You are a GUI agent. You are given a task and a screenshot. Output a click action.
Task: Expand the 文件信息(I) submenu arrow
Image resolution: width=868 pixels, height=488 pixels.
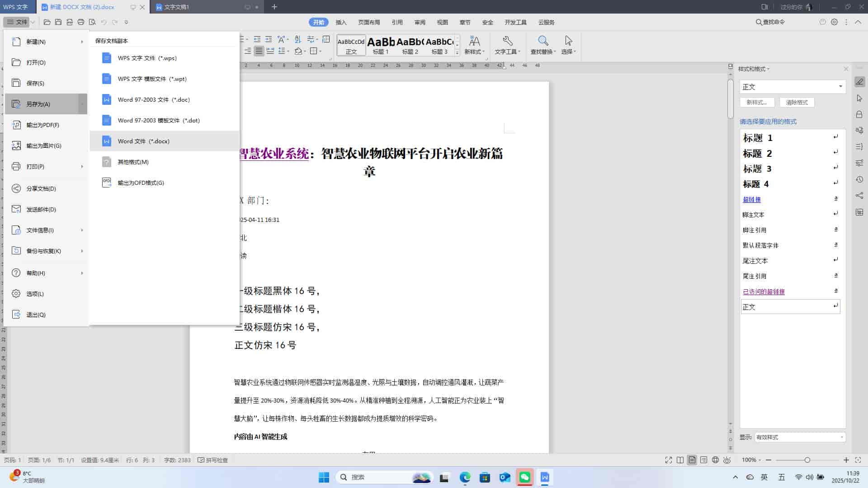tap(82, 230)
